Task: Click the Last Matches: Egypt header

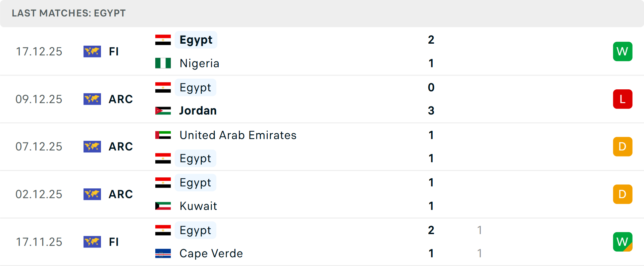Action: [69, 13]
